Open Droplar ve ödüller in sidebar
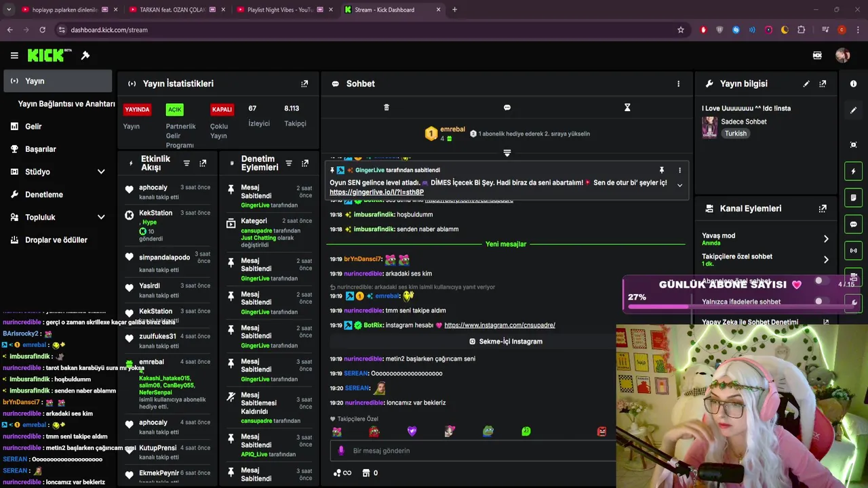 pos(58,240)
